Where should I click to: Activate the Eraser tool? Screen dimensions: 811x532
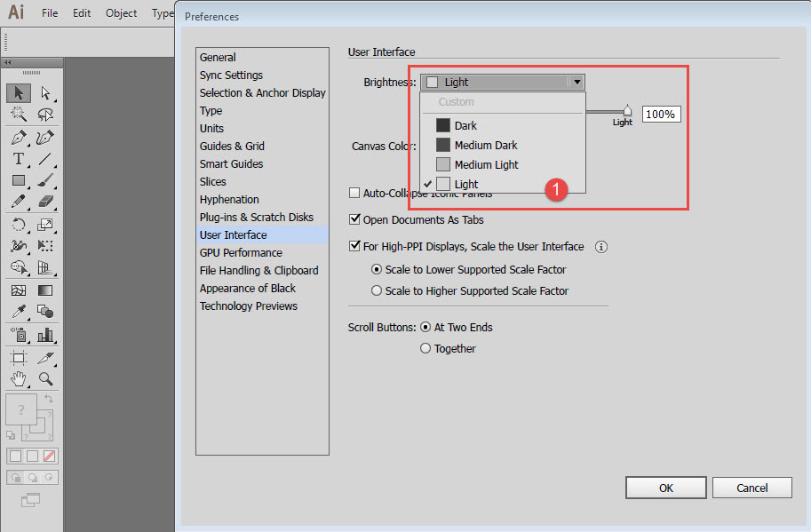point(45,201)
